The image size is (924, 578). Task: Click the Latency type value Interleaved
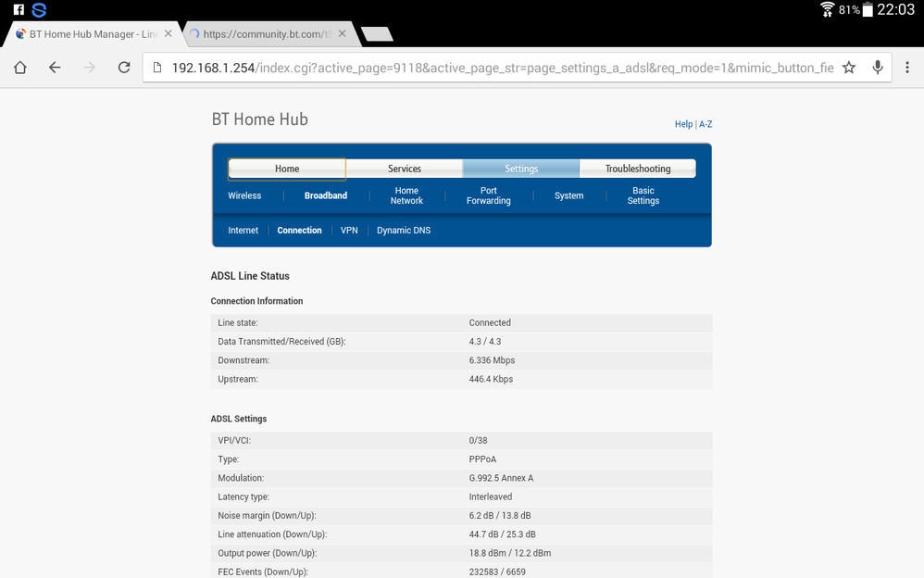(x=491, y=497)
